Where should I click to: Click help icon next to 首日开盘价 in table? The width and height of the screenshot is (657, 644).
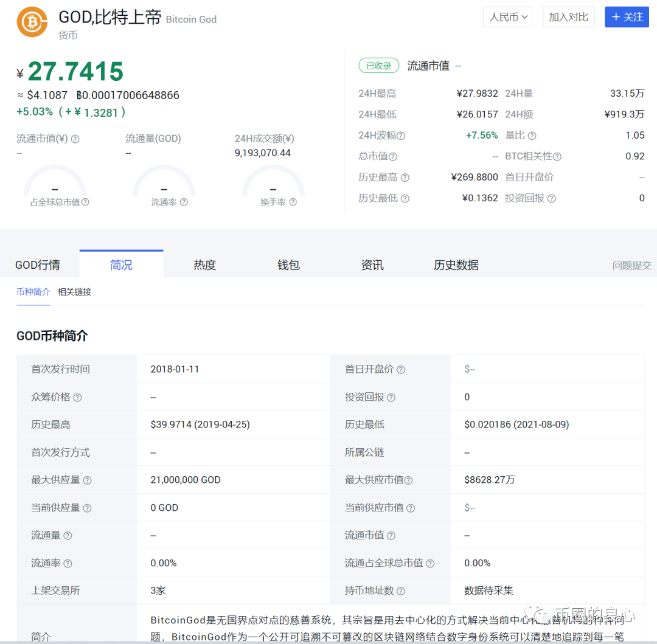pos(400,369)
